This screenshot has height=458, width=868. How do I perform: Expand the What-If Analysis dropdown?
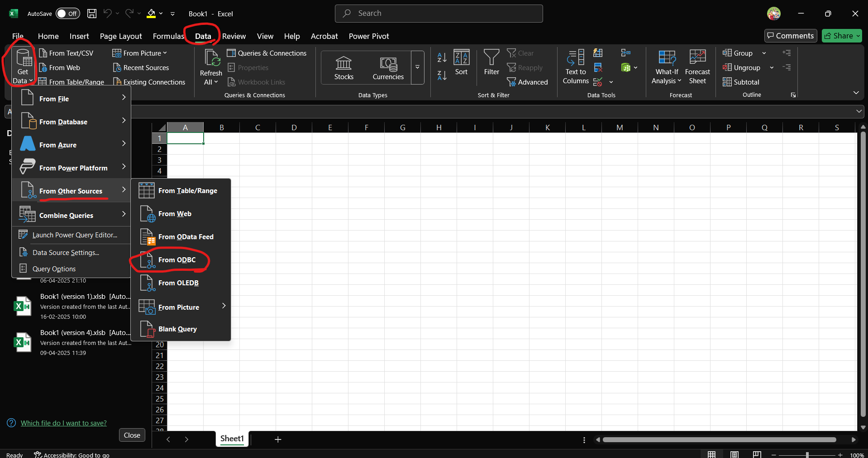click(x=667, y=81)
